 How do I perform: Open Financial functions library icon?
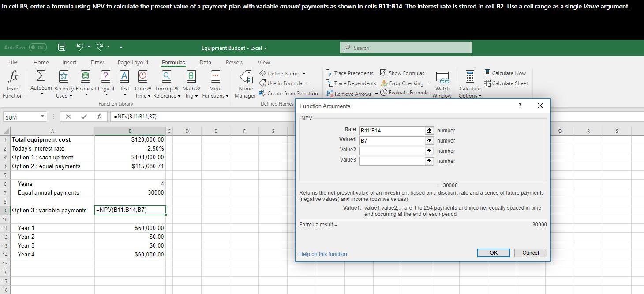86,77
